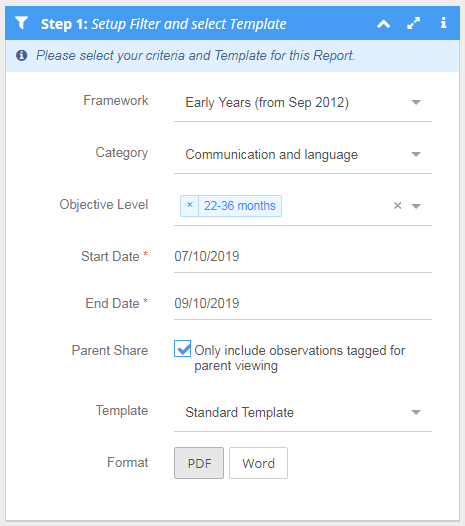Select Word format
The width and height of the screenshot is (465, 526).
click(x=258, y=463)
